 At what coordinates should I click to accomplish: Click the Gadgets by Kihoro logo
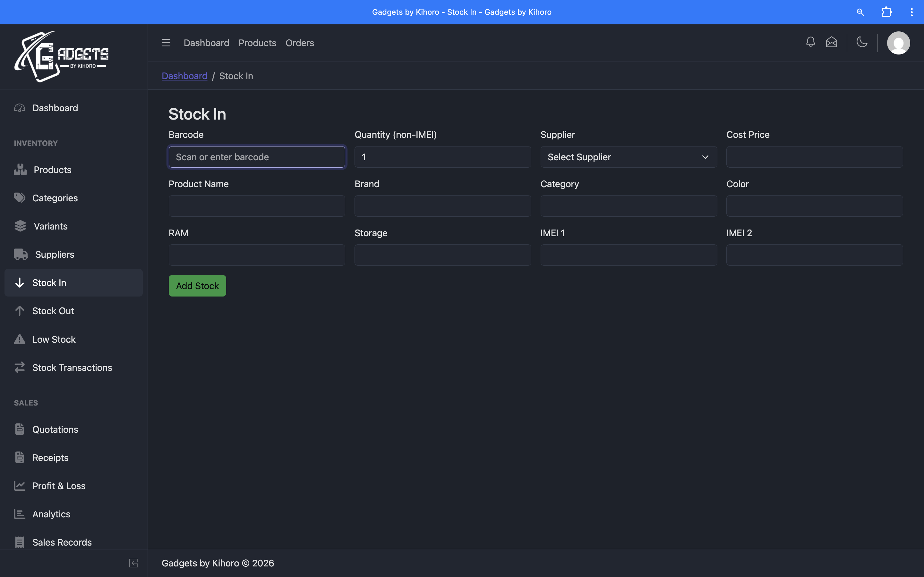(x=61, y=56)
